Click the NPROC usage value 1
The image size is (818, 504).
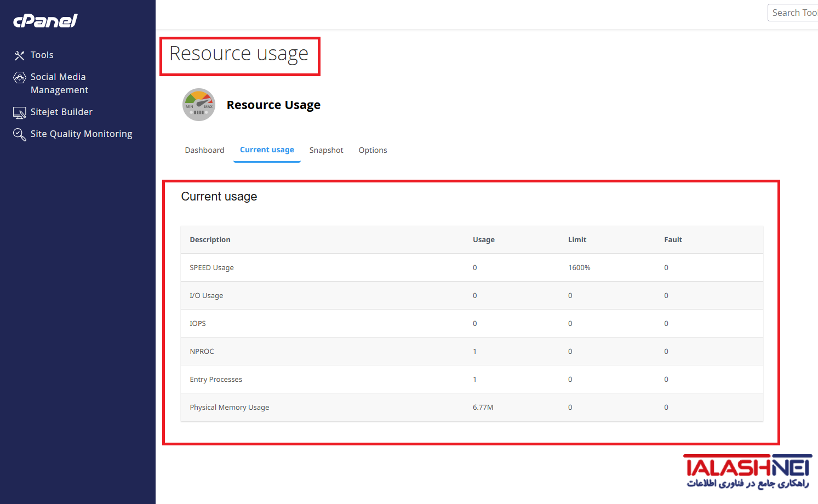coord(474,351)
